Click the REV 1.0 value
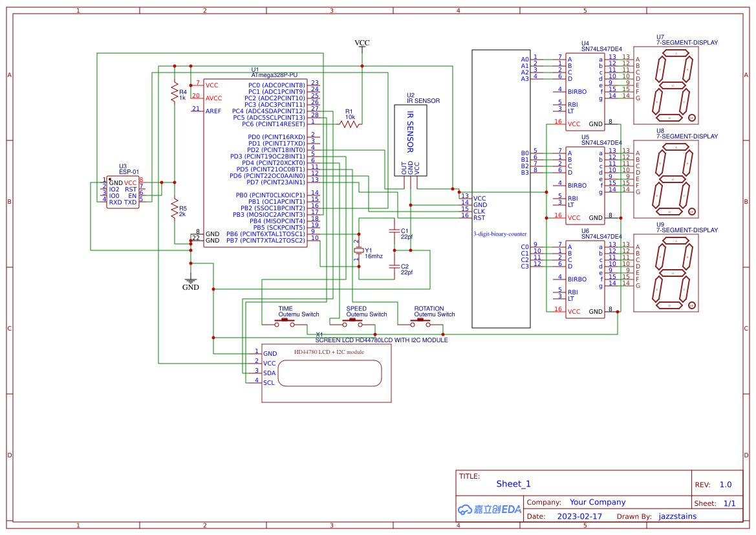 point(726,485)
